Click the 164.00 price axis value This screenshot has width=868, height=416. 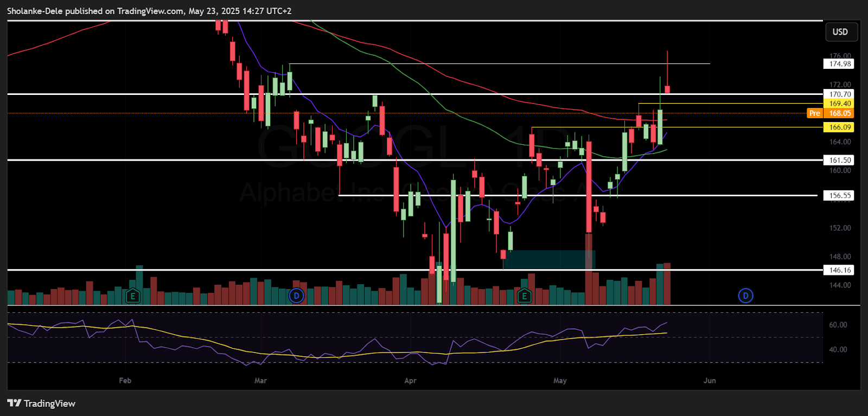click(x=840, y=142)
